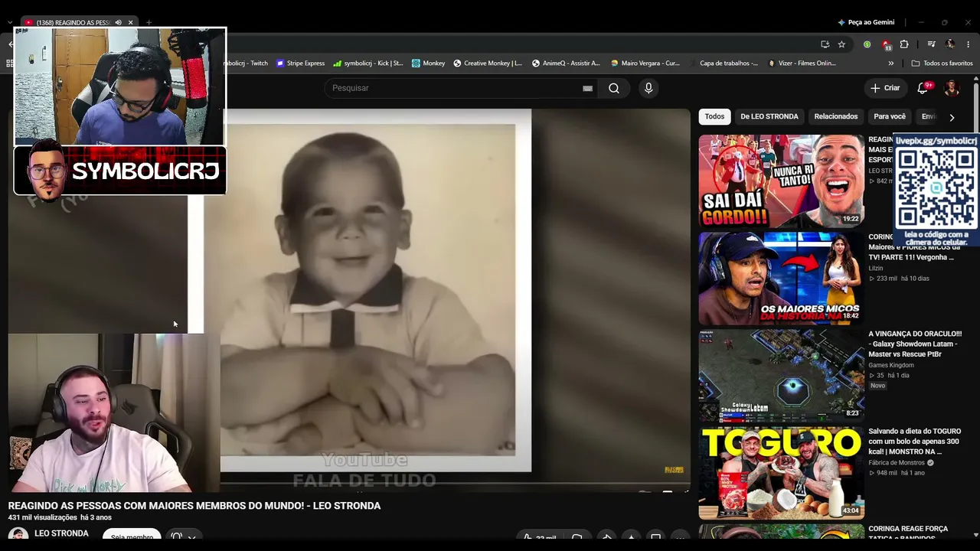This screenshot has height=551, width=980.
Task: Open the YouTube account avatar menu
Action: click(x=952, y=88)
